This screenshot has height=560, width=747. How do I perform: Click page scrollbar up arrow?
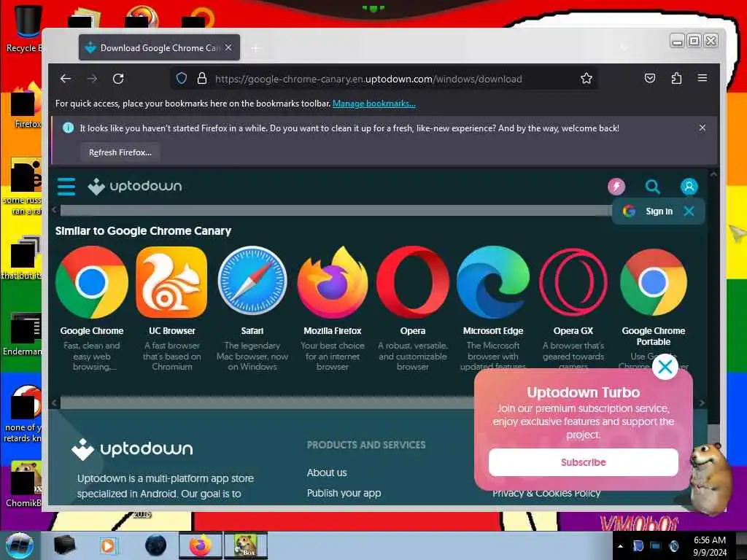point(713,174)
